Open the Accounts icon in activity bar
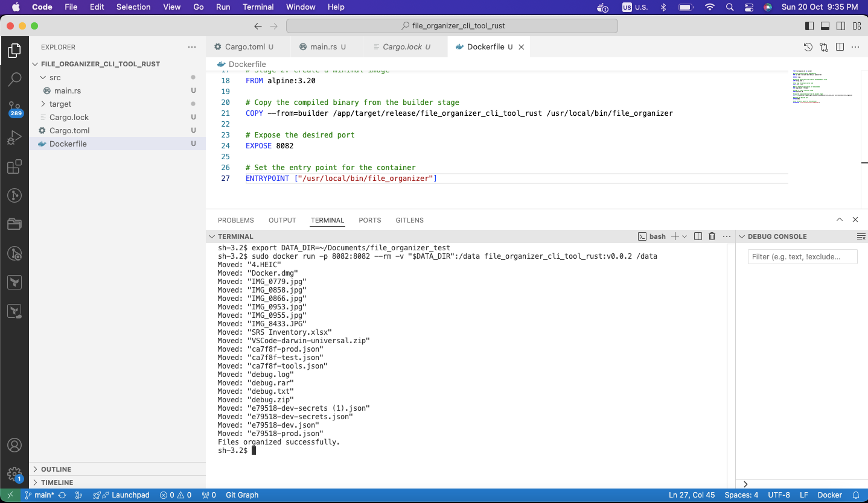 (14, 446)
